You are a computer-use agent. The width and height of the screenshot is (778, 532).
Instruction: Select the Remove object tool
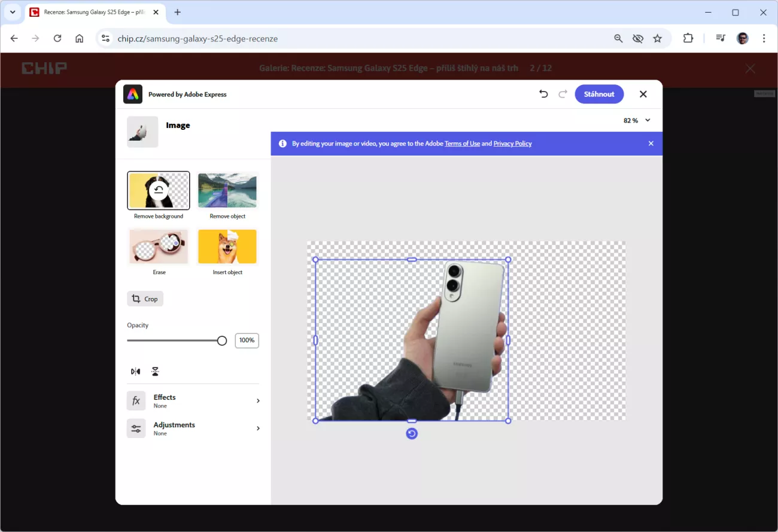click(x=227, y=191)
